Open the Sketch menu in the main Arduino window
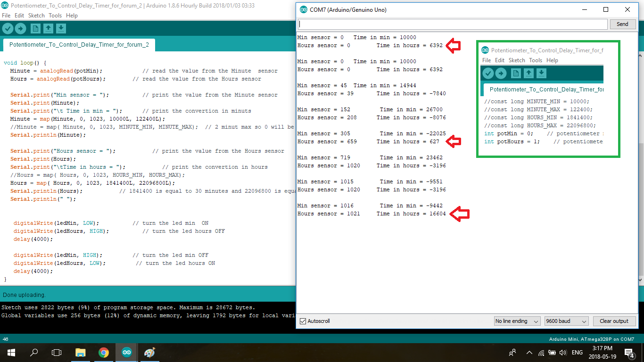This screenshot has height=362, width=644. point(36,16)
